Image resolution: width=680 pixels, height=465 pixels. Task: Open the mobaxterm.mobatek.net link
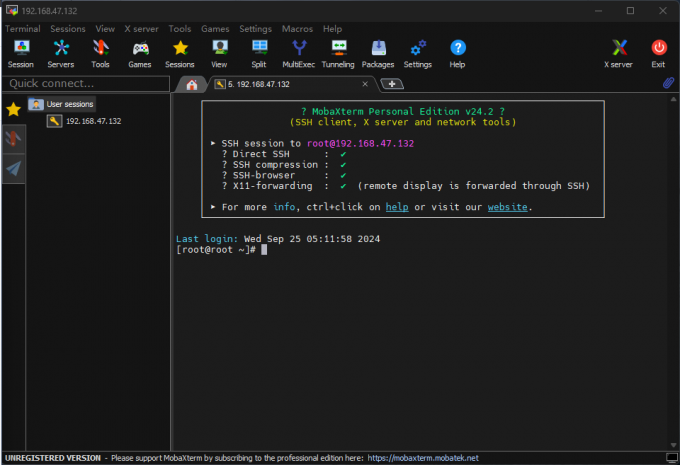[x=423, y=458]
